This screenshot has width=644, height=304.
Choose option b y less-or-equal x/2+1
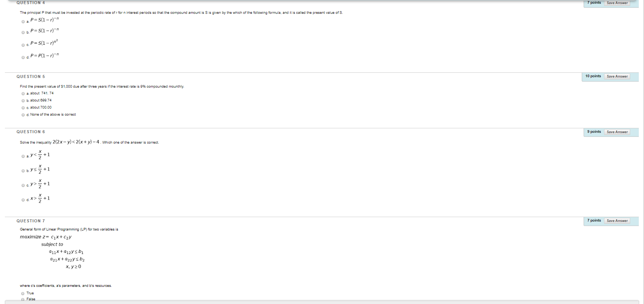[x=23, y=171]
